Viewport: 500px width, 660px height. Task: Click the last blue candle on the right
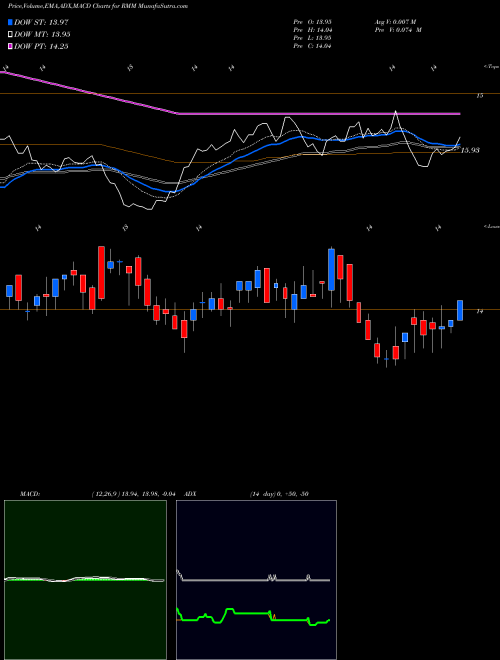coord(460,310)
